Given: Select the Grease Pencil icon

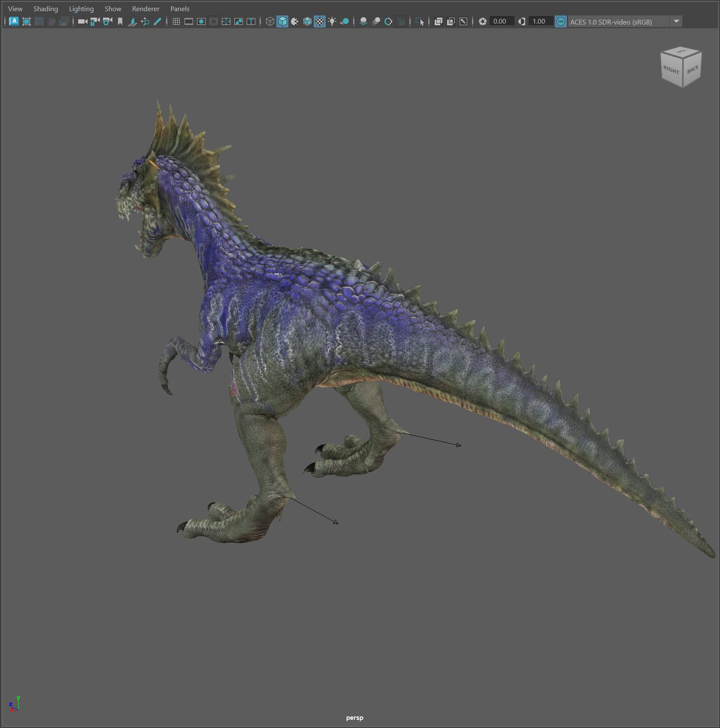Looking at the screenshot, I should click(x=157, y=21).
